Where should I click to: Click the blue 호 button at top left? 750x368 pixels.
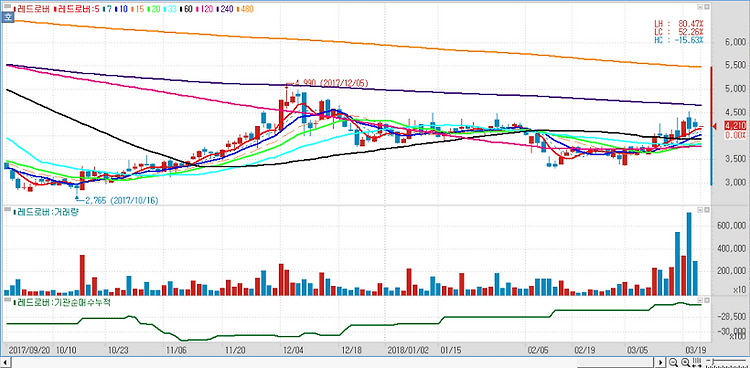point(8,17)
